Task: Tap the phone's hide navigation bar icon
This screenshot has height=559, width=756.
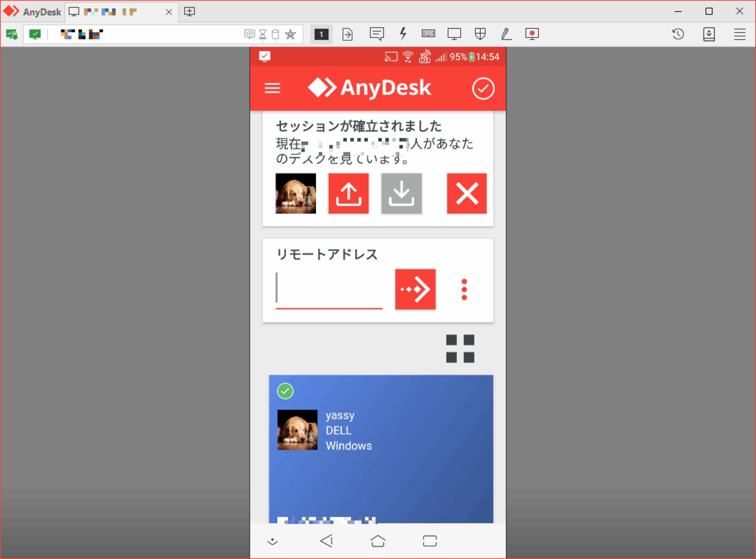Action: [x=272, y=542]
